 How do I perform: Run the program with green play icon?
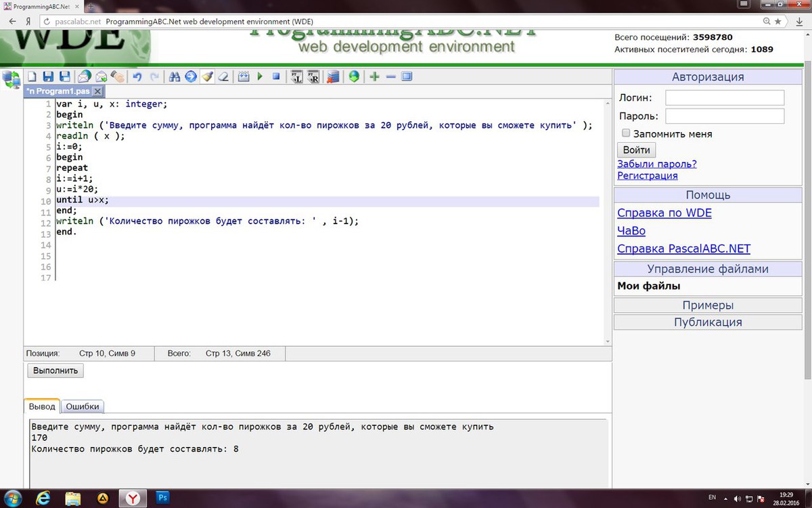[260, 77]
